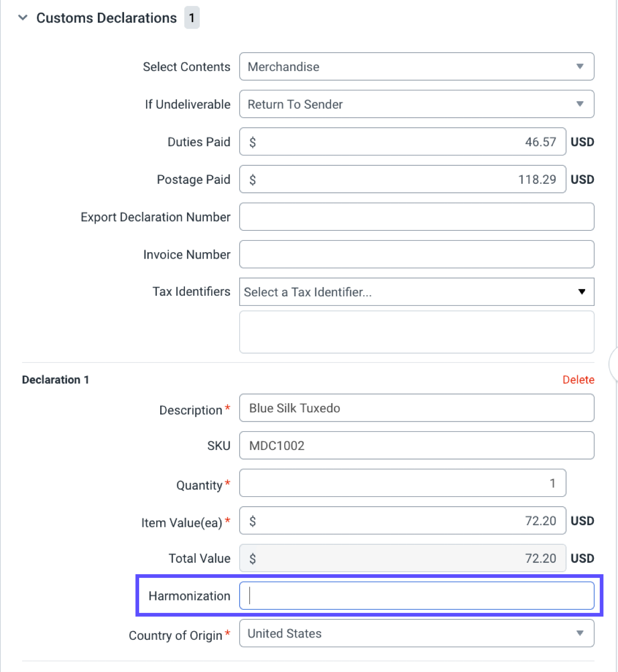
Task: Open the Select Contents dropdown
Action: click(416, 67)
